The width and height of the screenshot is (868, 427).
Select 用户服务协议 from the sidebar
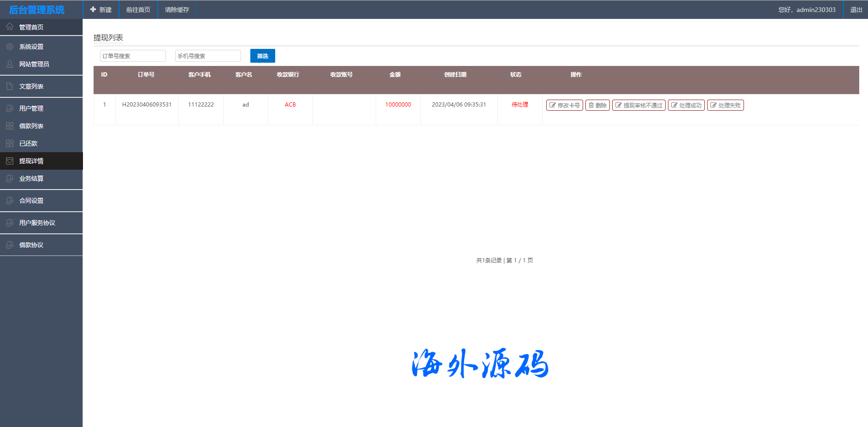tap(37, 223)
